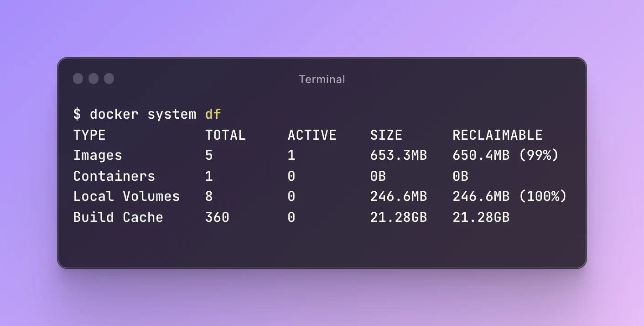This screenshot has height=326, width=644.
Task: Click Images size 653.3MB
Action: pyautogui.click(x=399, y=156)
